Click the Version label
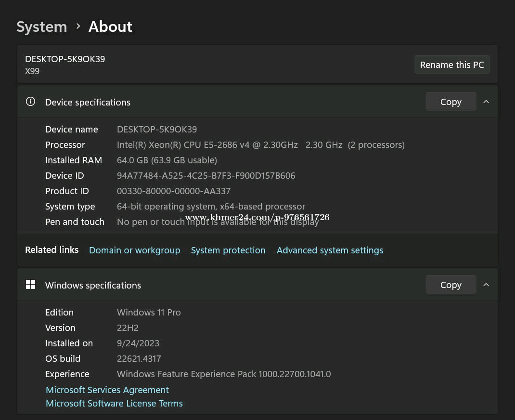515x420 pixels. coord(61,328)
